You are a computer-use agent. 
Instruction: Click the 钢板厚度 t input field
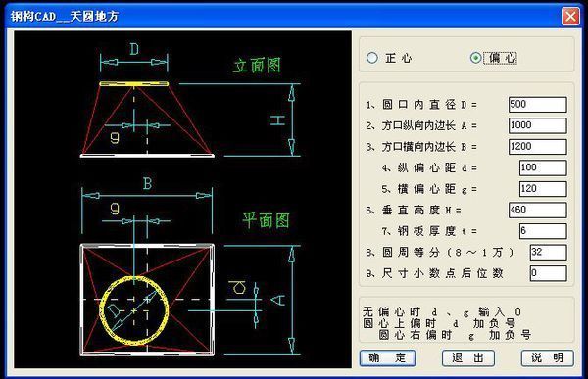pyautogui.click(x=543, y=231)
